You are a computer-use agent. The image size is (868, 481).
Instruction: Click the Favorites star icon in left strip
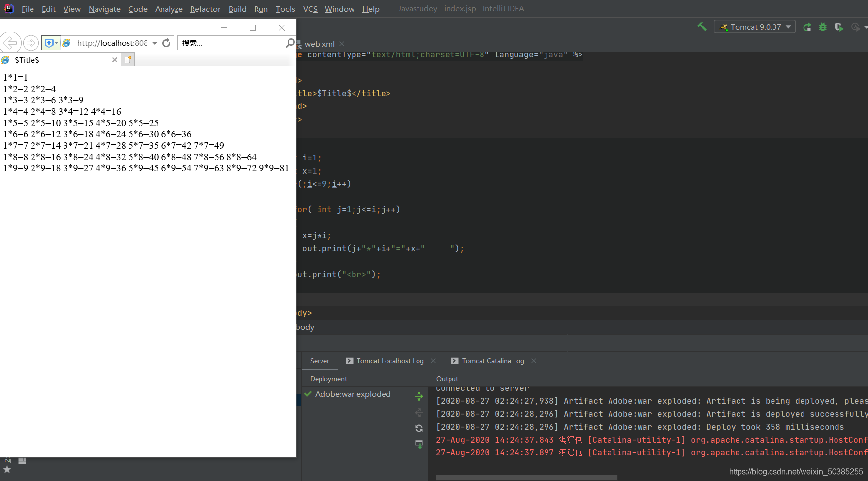pyautogui.click(x=7, y=470)
